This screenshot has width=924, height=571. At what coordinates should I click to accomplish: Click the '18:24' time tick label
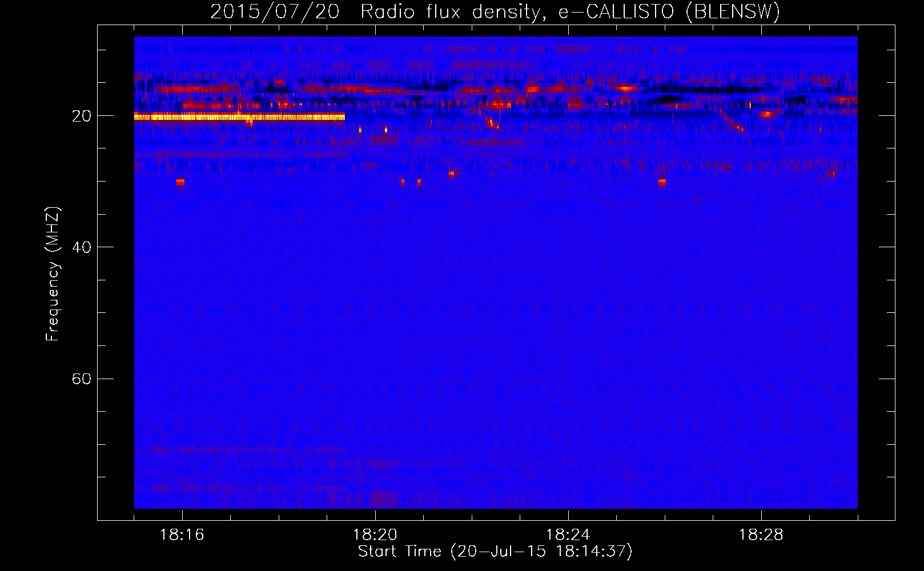(568, 535)
